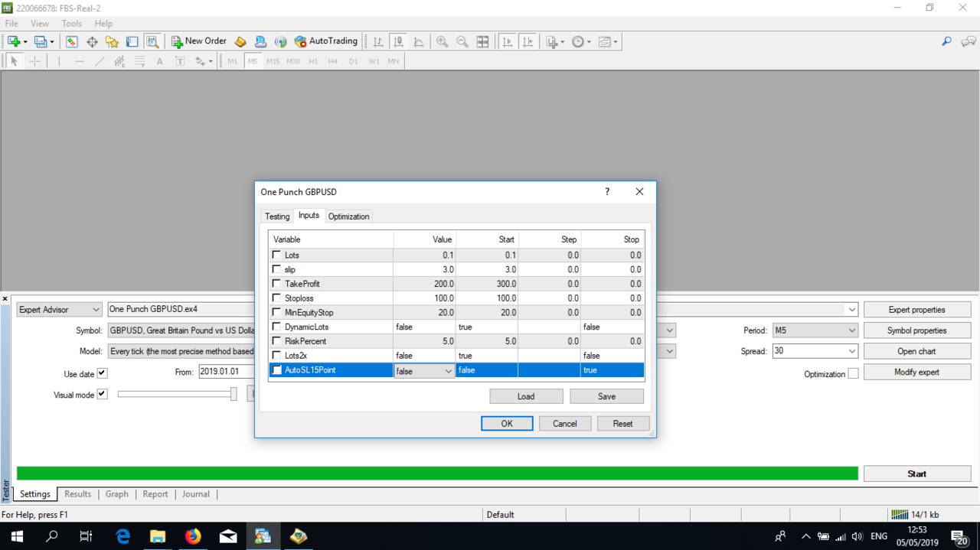Toggle the Visual mode checkbox
Screen dimensions: 980x550
[x=102, y=395]
